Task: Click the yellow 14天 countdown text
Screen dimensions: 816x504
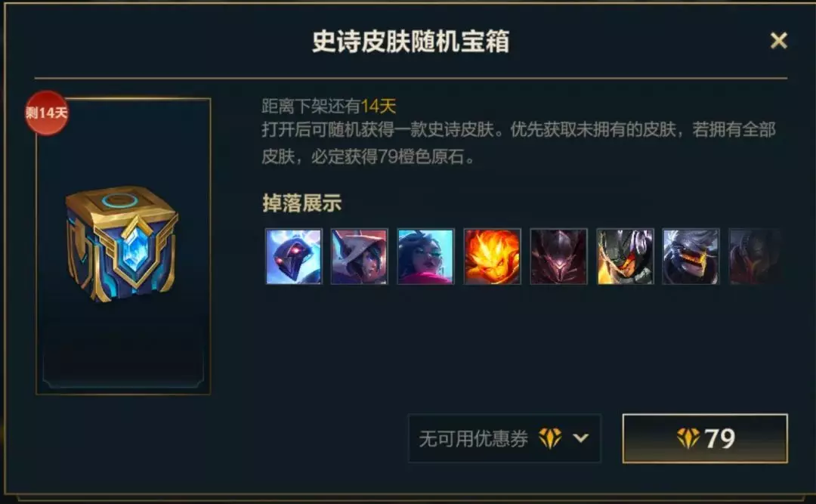Action: point(379,107)
